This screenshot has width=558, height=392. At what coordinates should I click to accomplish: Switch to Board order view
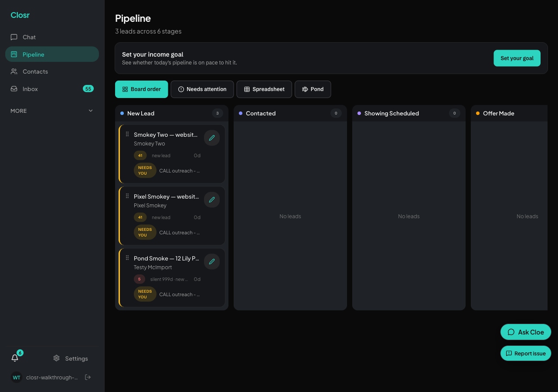pos(141,89)
